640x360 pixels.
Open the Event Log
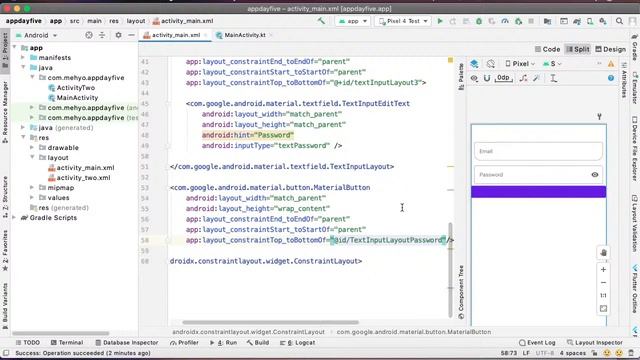(537, 342)
